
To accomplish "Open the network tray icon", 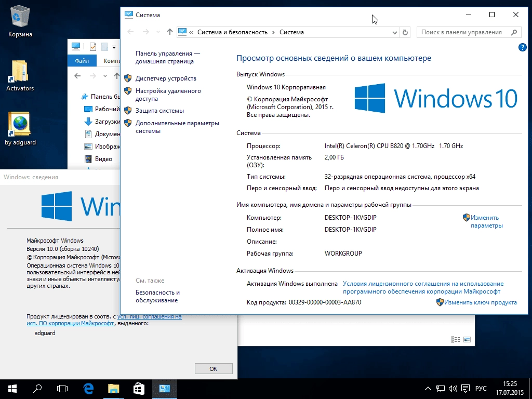I will [441, 389].
